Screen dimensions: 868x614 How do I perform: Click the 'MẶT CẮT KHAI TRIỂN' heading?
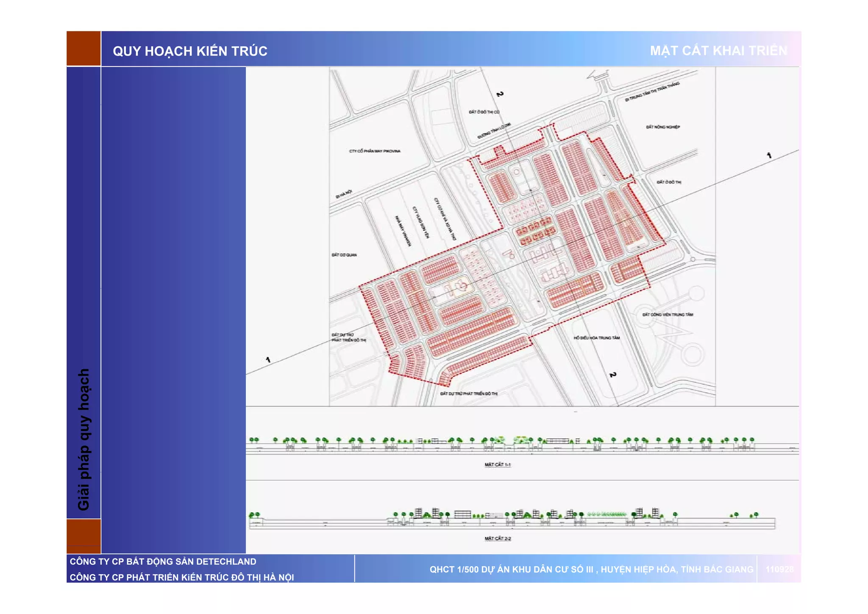click(718, 50)
